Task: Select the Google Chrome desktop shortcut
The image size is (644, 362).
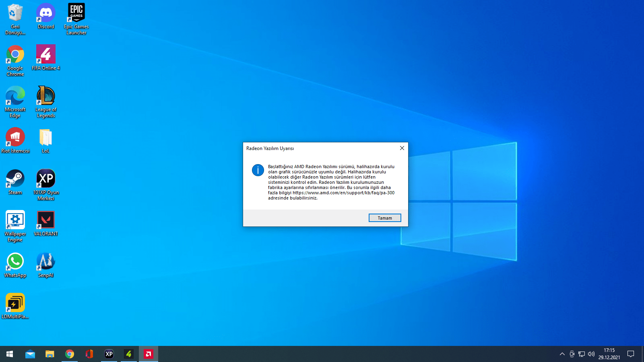Action: click(x=15, y=61)
